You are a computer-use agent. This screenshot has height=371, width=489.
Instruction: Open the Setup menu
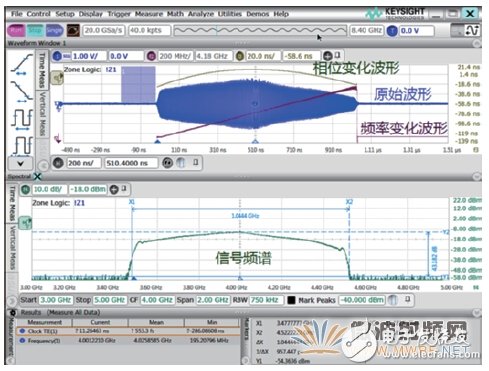click(65, 14)
